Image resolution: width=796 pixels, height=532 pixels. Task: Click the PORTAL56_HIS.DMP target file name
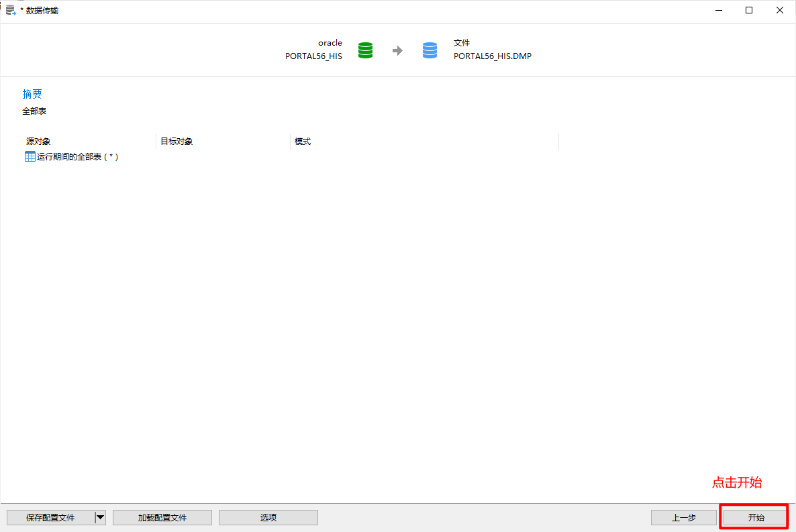(x=493, y=56)
